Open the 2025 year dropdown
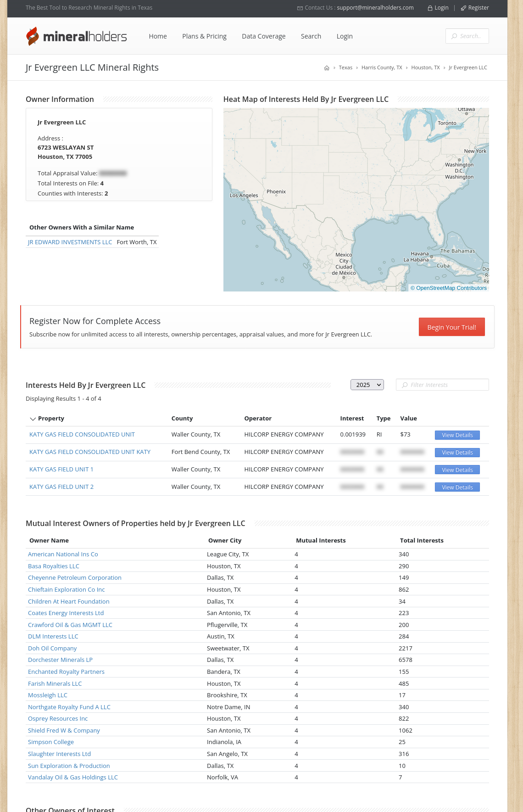The width and height of the screenshot is (523, 812). click(x=367, y=385)
